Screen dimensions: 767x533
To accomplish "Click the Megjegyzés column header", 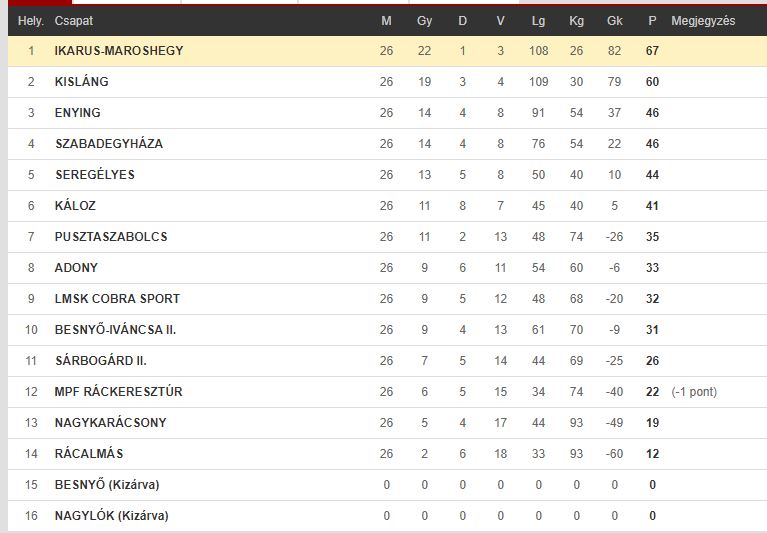I will [703, 21].
